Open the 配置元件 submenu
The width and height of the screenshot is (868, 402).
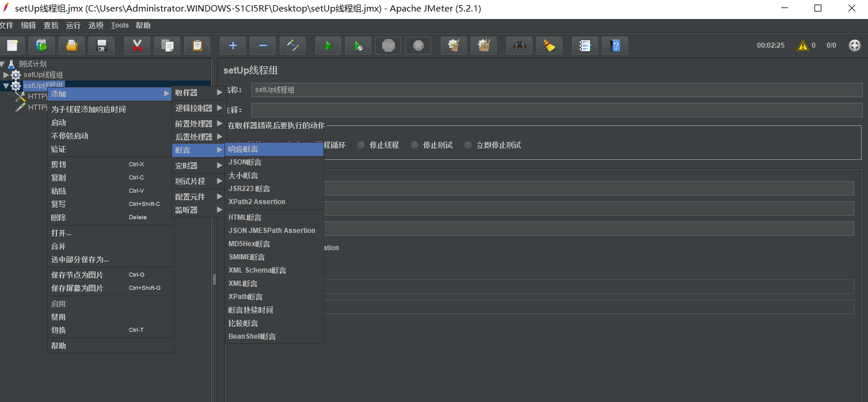[x=199, y=197]
